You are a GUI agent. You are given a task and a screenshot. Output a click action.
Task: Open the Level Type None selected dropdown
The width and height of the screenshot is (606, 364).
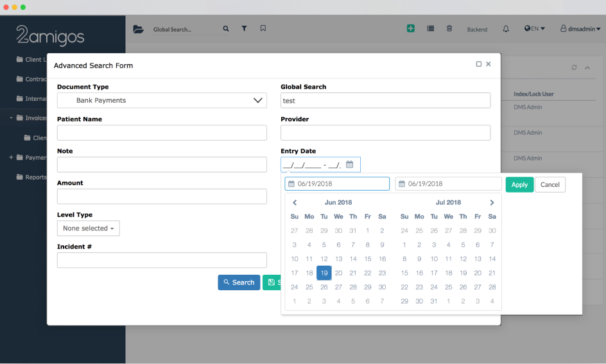(89, 229)
